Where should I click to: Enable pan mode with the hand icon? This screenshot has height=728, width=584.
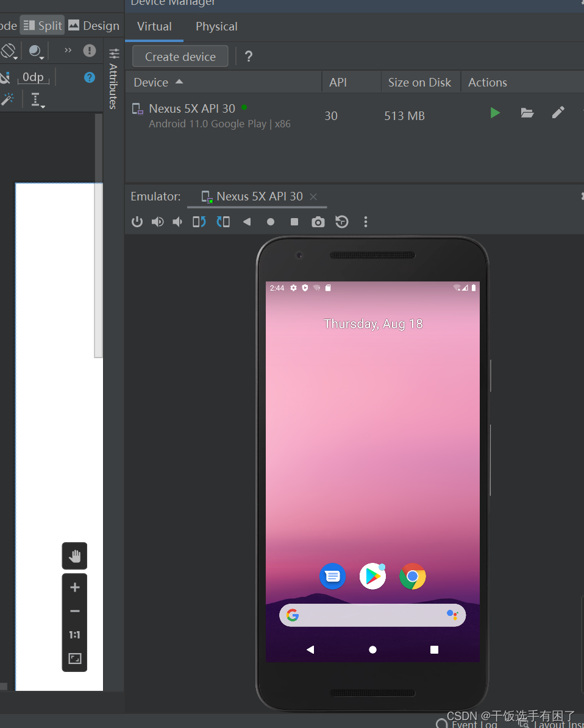[74, 556]
